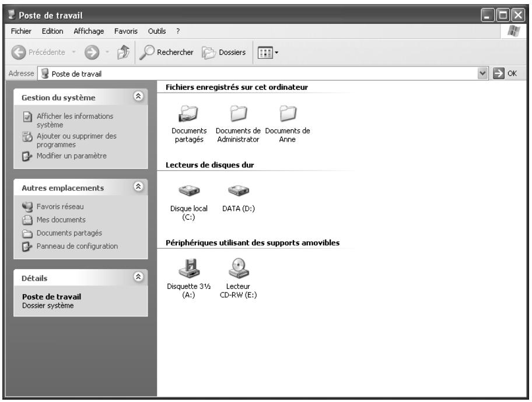Image resolution: width=532 pixels, height=402 pixels.
Task: Select Disque local (C:) drive icon
Action: point(189,191)
